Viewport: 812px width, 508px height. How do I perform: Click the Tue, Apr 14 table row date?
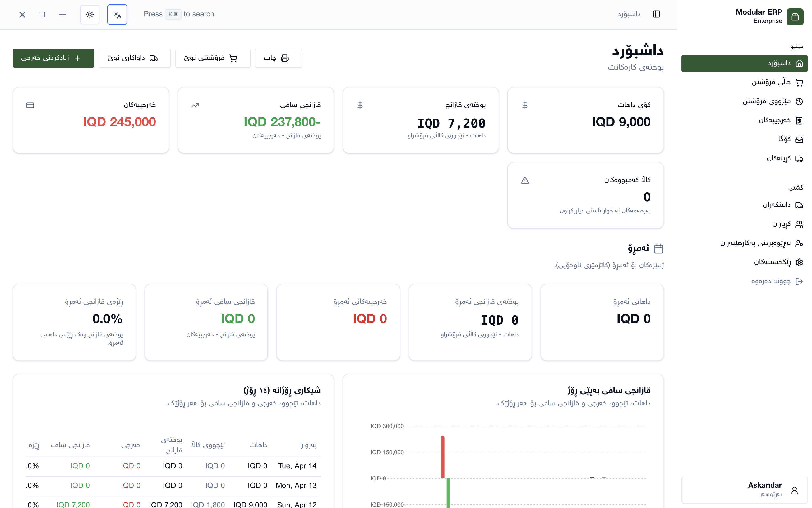coord(297,466)
